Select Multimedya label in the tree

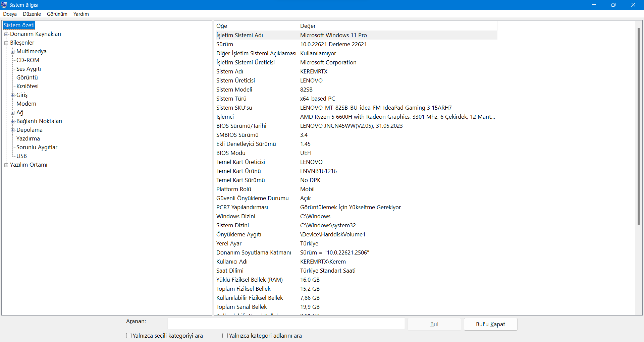point(32,51)
